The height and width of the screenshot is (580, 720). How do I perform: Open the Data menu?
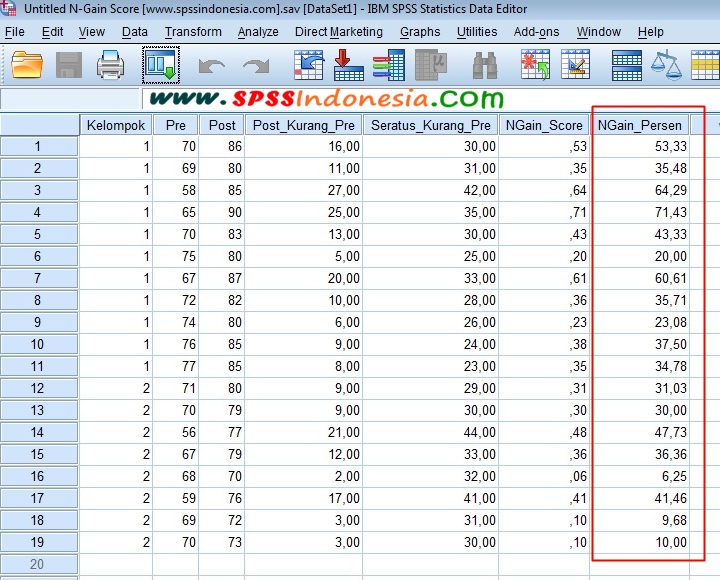[135, 32]
